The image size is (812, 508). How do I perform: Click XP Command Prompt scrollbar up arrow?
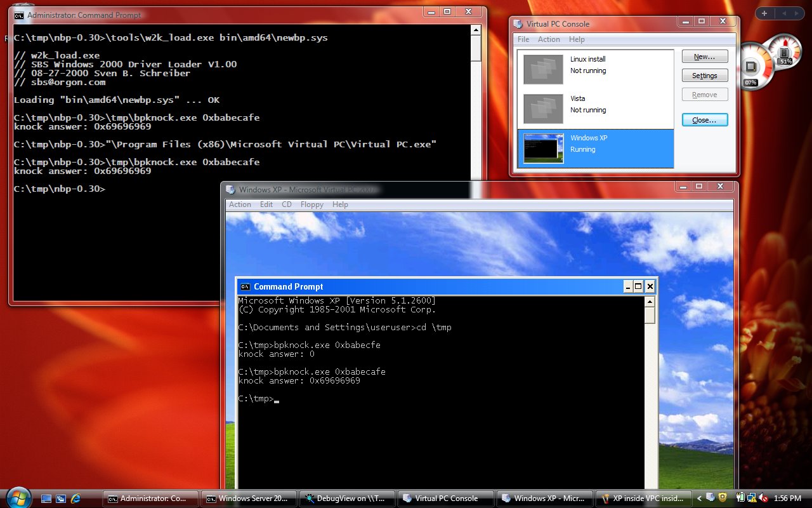pyautogui.click(x=650, y=302)
